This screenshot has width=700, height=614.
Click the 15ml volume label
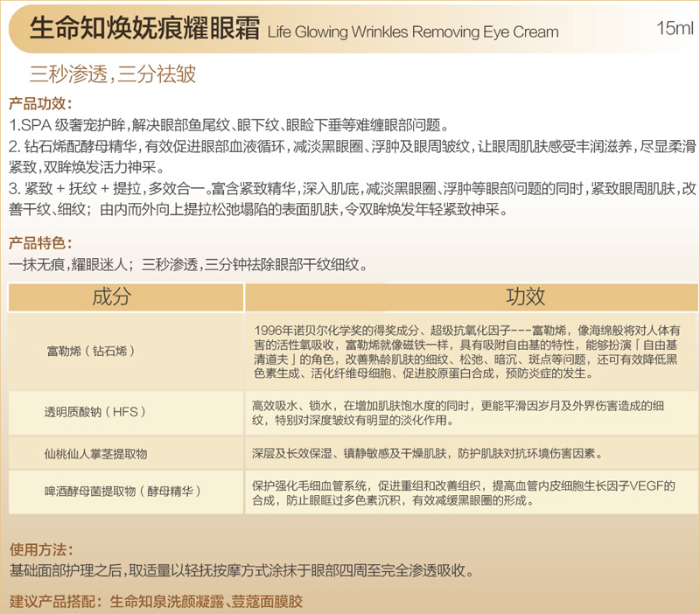[x=674, y=30]
